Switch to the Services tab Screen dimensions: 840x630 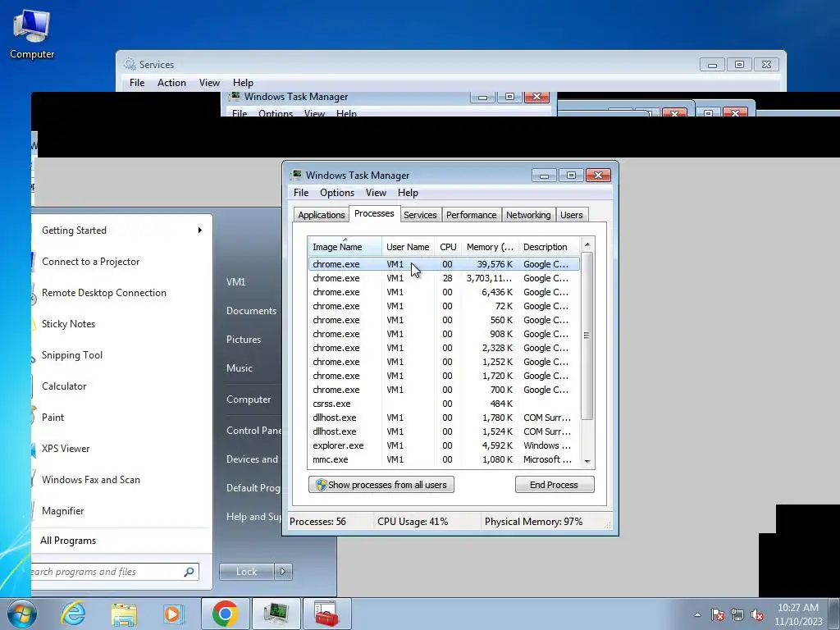coord(420,215)
